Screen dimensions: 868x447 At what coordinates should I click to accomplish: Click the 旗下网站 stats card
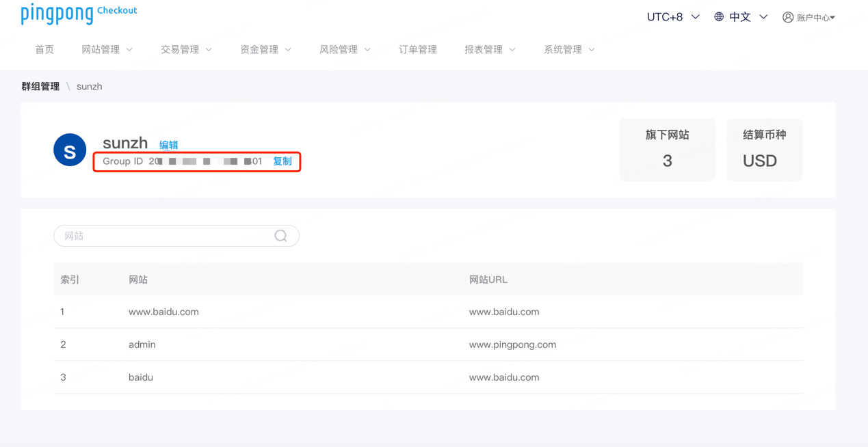click(667, 149)
